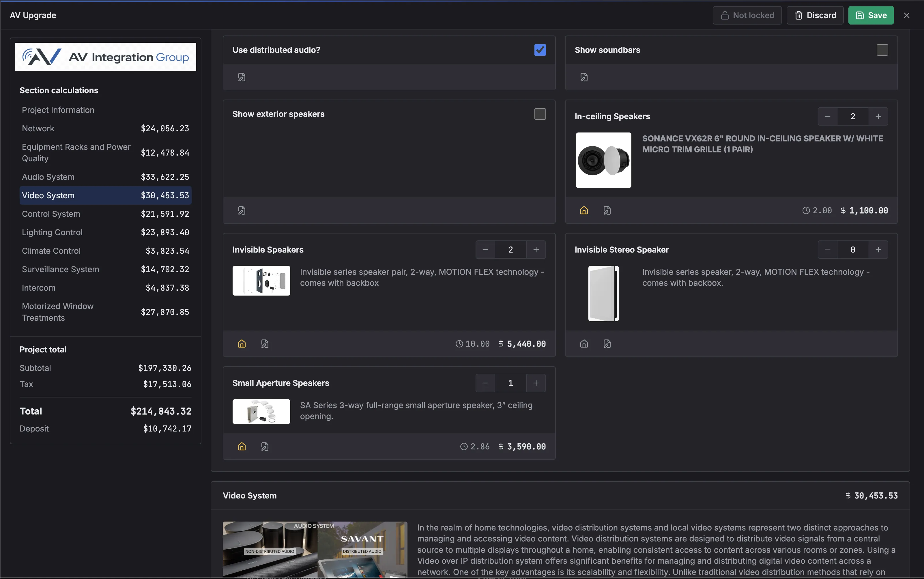Open the Lighting Control section

click(105, 232)
